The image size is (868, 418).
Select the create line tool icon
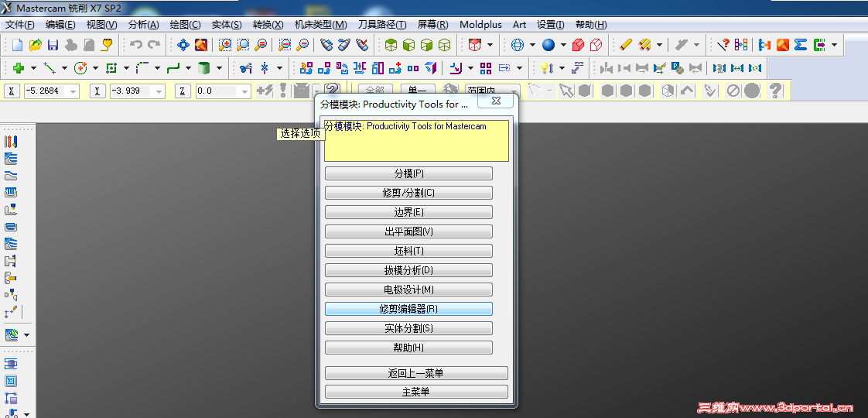(50, 68)
